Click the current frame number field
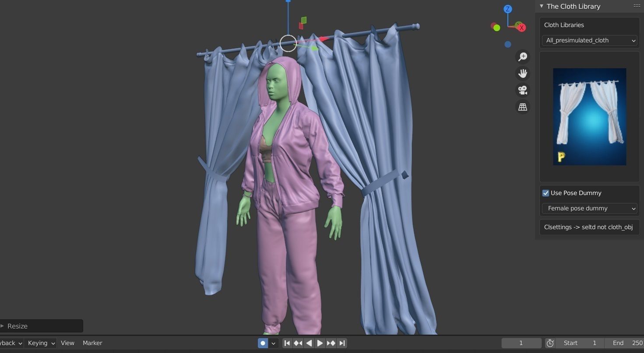 click(521, 343)
